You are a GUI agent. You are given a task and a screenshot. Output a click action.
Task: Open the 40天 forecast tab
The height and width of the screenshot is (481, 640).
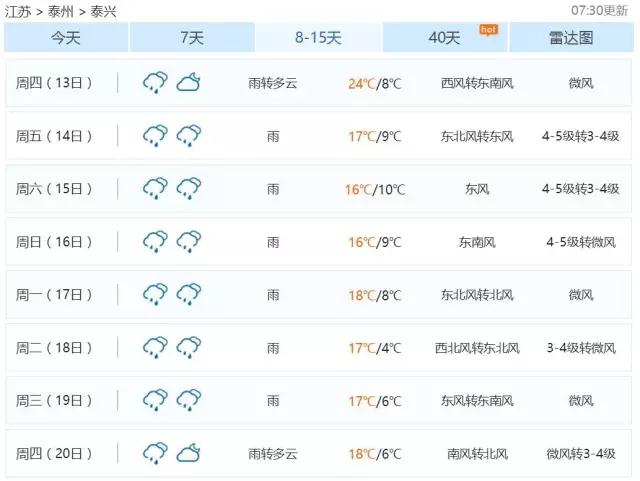point(445,38)
